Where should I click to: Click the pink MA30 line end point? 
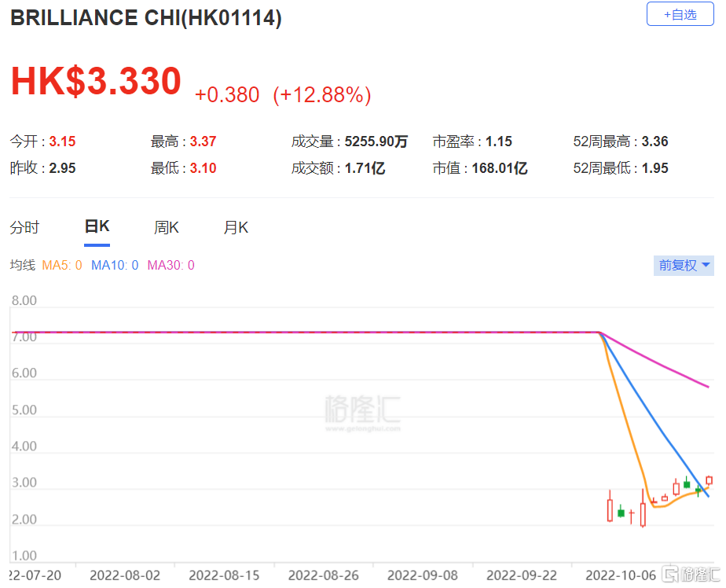(708, 387)
